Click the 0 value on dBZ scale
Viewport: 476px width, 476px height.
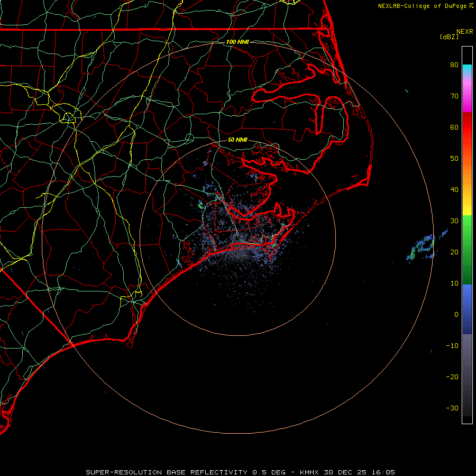click(x=456, y=315)
